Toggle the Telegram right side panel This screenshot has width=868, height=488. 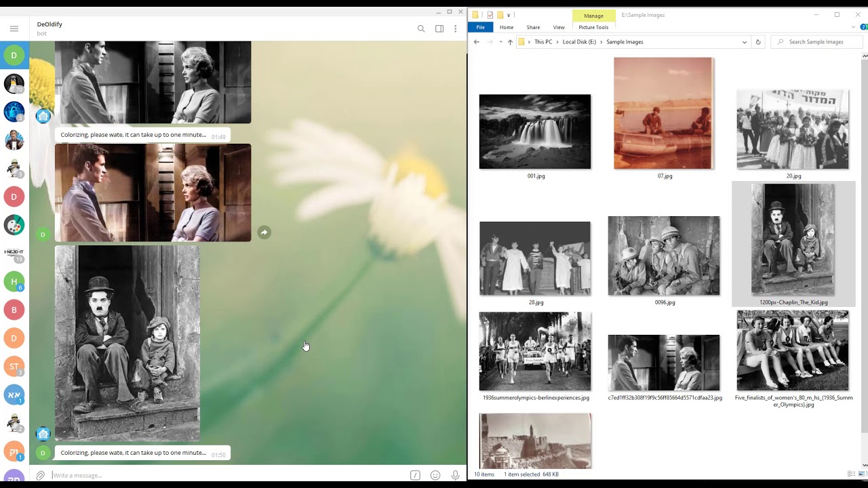coord(439,28)
